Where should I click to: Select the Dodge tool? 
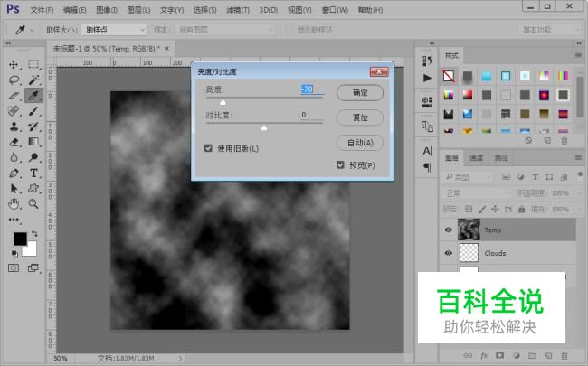[x=33, y=157]
